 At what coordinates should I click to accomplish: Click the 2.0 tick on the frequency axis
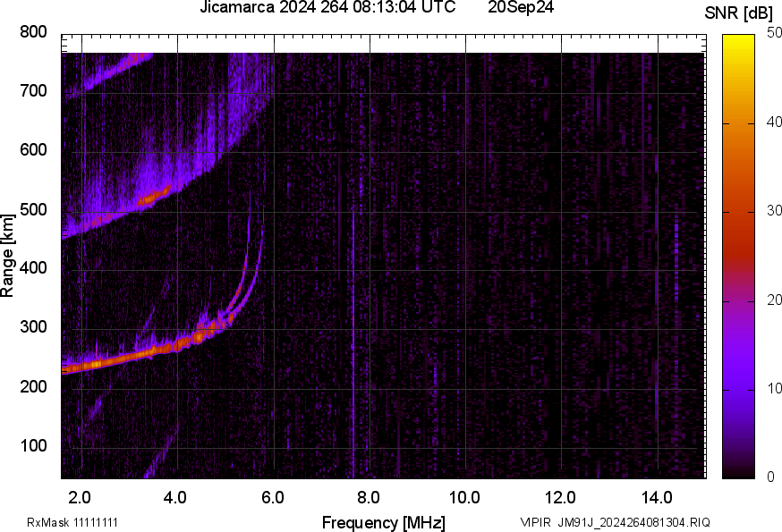pos(81,496)
